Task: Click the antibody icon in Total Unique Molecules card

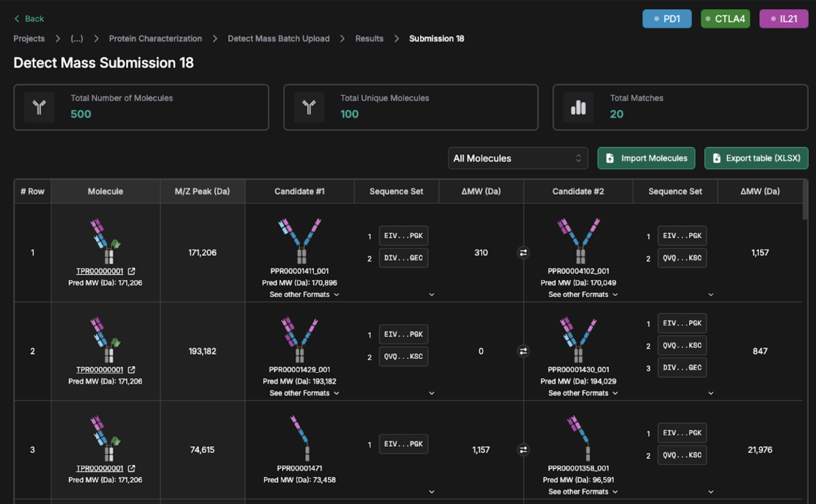Action: pyautogui.click(x=309, y=107)
